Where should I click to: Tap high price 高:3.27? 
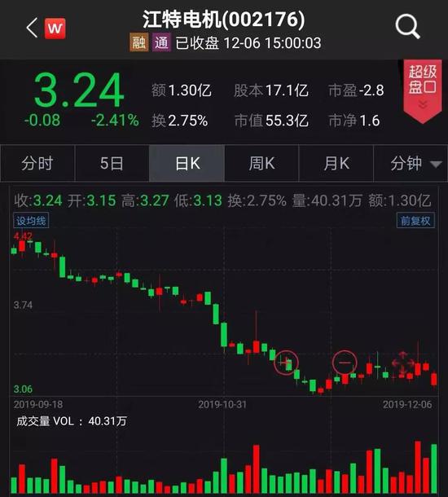(146, 200)
